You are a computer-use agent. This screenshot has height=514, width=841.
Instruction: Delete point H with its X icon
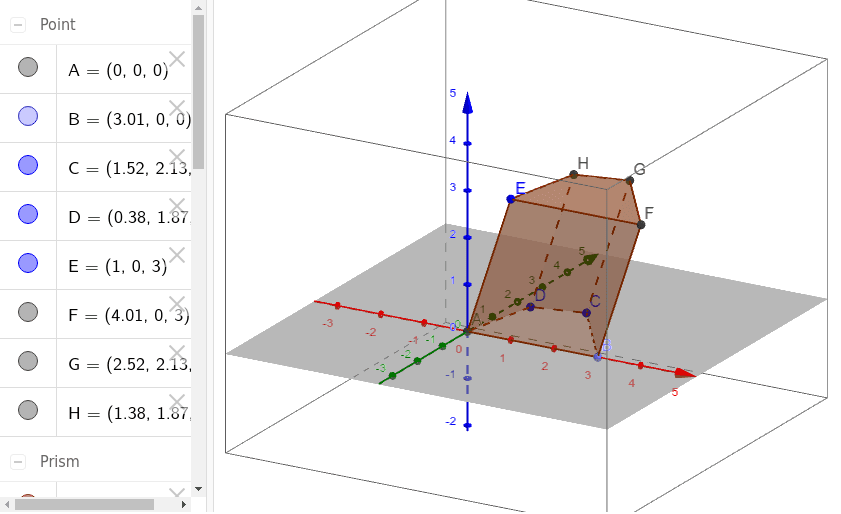click(x=177, y=402)
